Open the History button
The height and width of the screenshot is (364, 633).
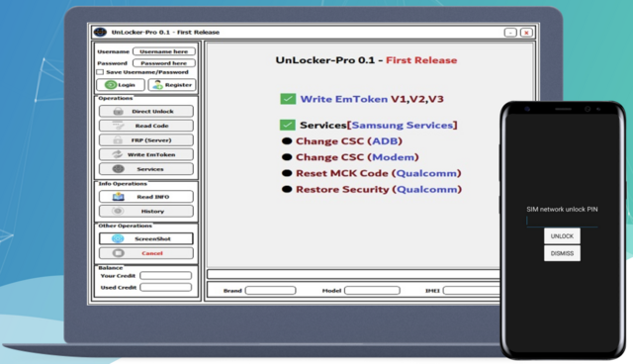tap(146, 211)
